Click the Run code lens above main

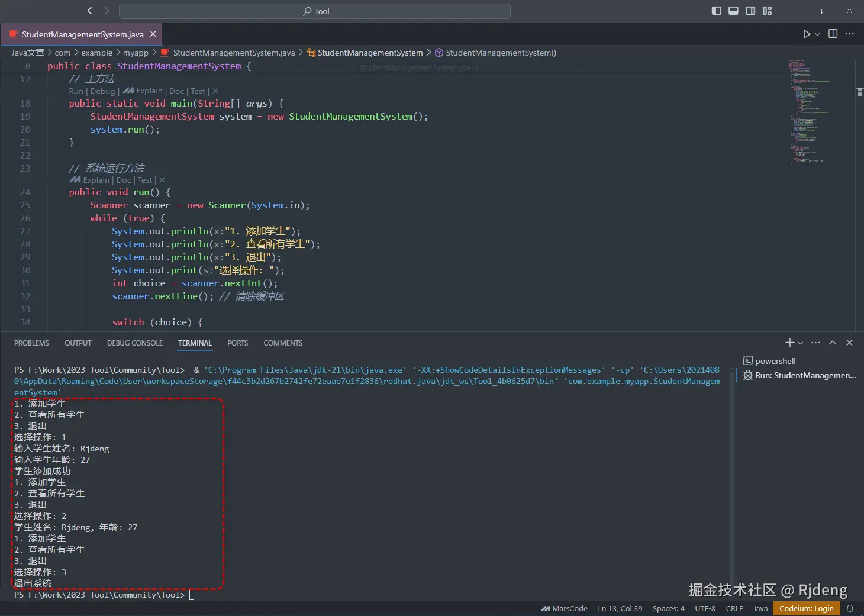point(76,91)
